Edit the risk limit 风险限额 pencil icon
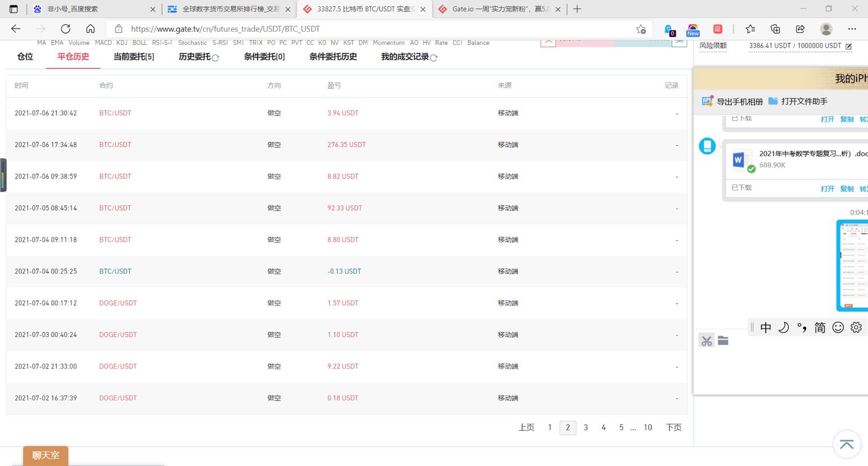868x466 pixels. click(849, 46)
